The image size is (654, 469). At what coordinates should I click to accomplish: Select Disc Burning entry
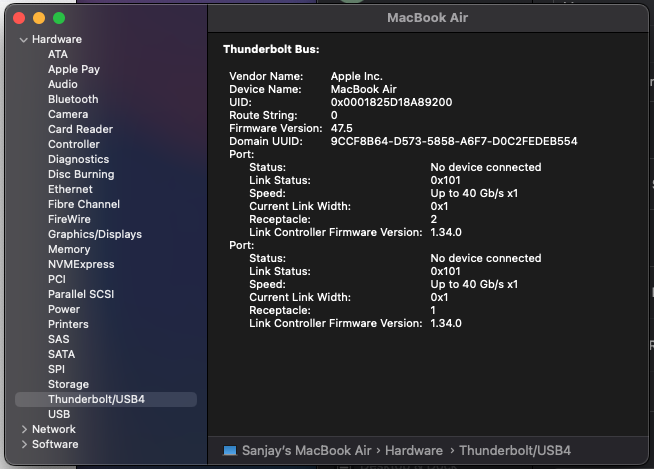(81, 174)
